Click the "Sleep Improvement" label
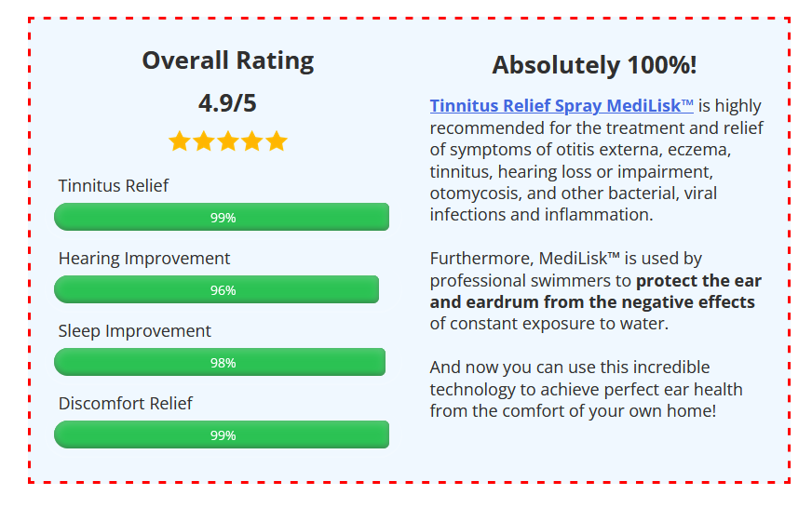Viewport: 812px width, 508px height. point(135,330)
